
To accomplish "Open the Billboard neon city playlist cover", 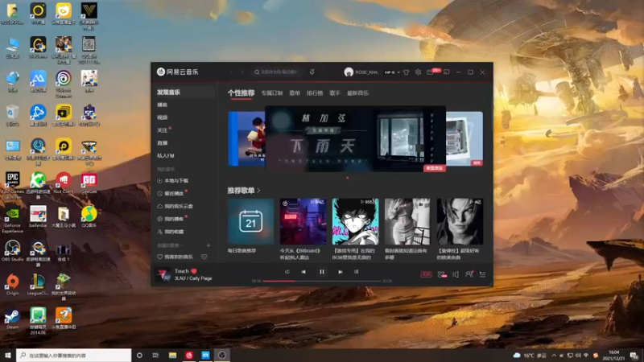I will click(x=303, y=222).
